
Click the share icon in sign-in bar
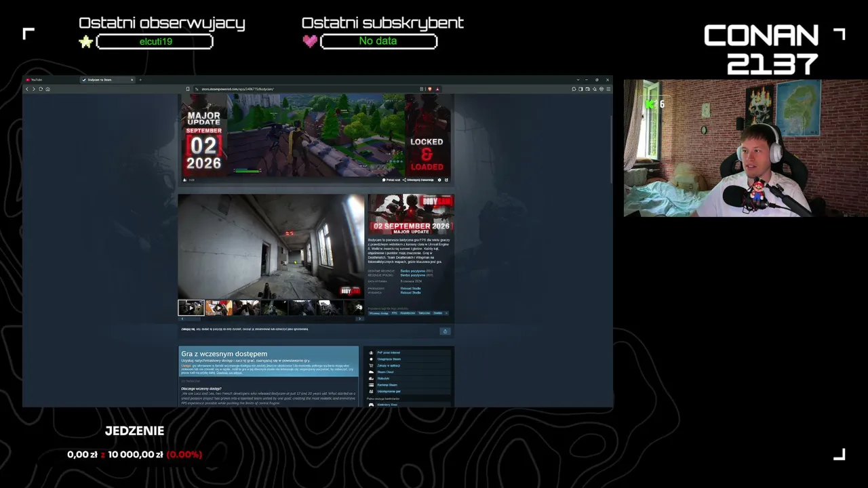coord(445,331)
